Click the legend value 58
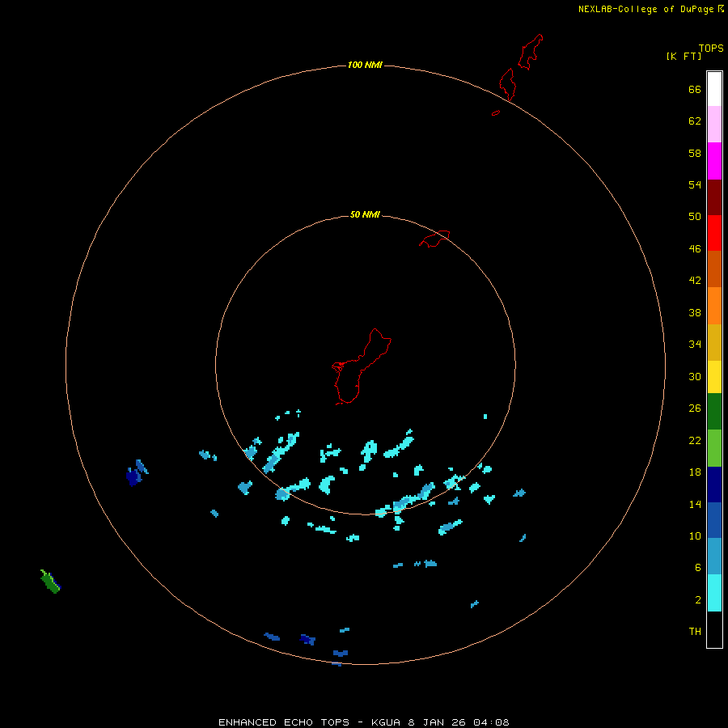The image size is (728, 728). [695, 153]
